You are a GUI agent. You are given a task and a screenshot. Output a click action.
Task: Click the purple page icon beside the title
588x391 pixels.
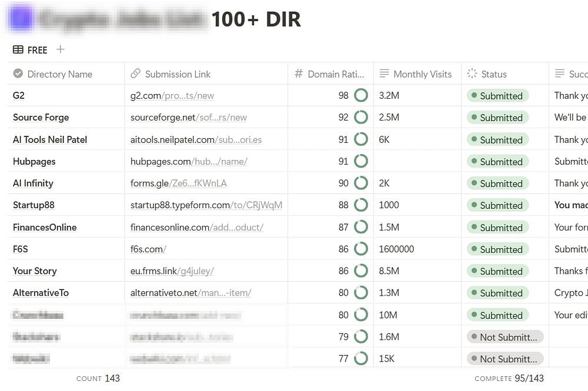(21, 18)
